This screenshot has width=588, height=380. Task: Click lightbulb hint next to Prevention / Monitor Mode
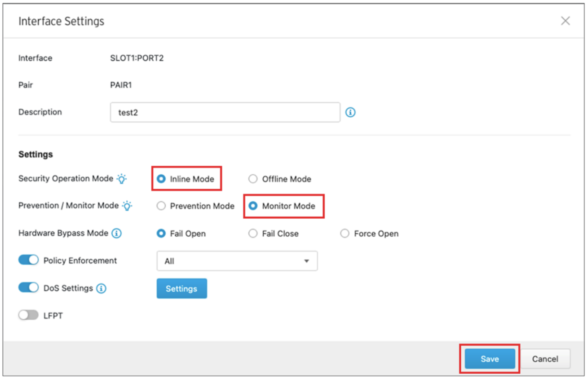[127, 206]
